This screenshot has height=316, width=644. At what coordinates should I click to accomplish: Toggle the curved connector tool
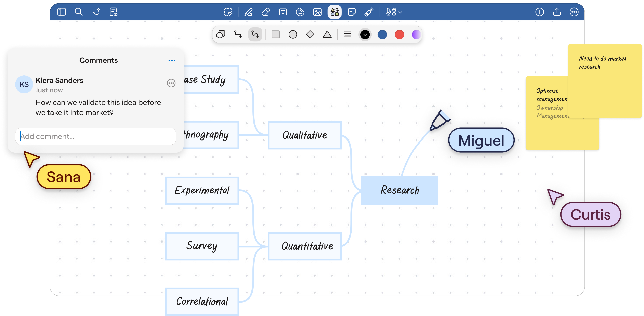255,34
